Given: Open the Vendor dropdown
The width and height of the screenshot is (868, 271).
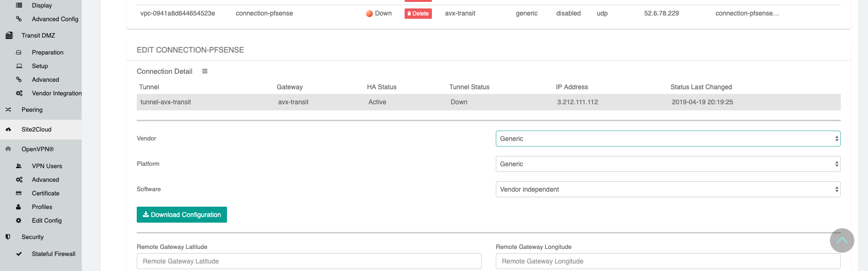Looking at the screenshot, I should pyautogui.click(x=667, y=139).
